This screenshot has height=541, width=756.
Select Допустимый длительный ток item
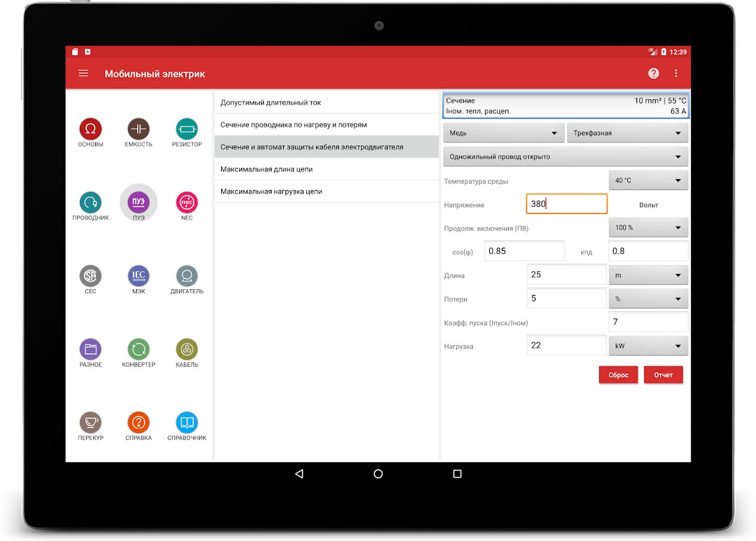[326, 102]
